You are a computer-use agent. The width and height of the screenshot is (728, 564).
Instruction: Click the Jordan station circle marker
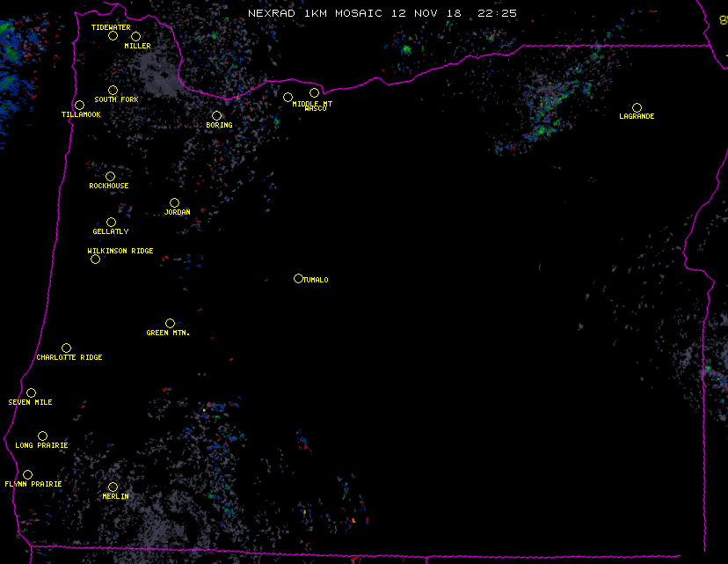click(x=174, y=203)
